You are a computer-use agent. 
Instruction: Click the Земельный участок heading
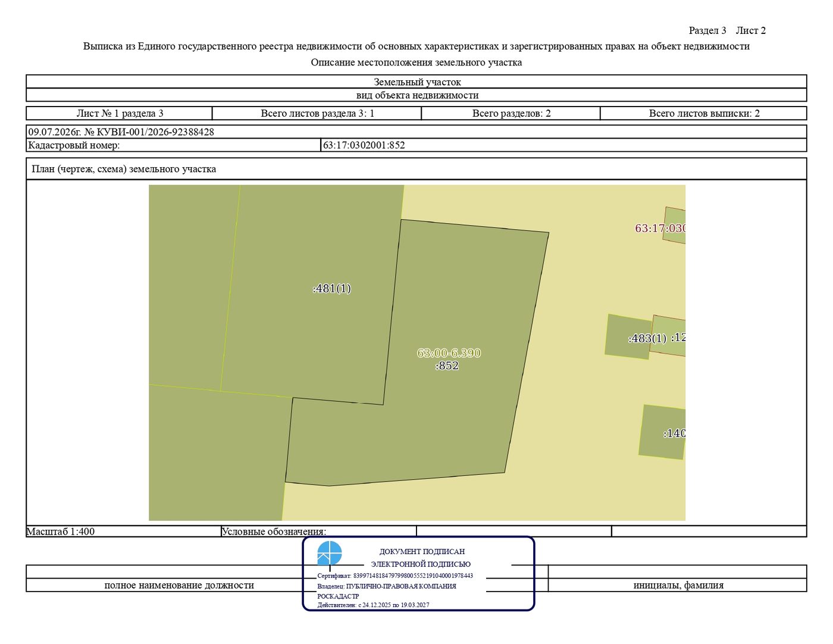[x=417, y=82]
